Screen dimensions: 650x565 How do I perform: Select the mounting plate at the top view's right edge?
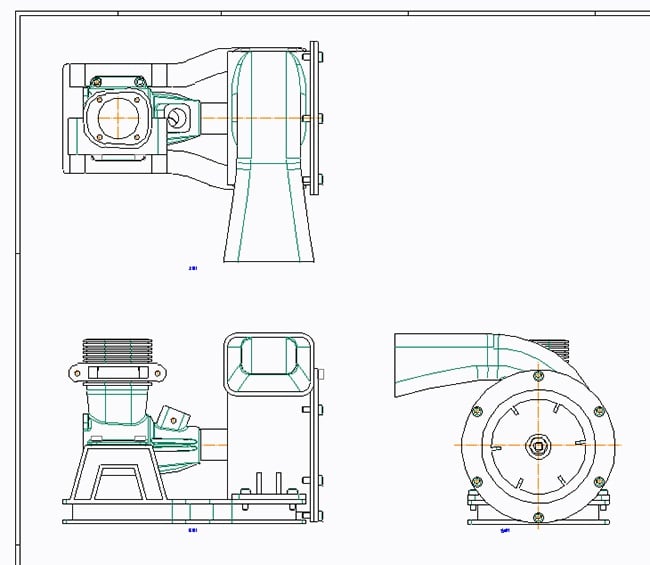(x=316, y=117)
